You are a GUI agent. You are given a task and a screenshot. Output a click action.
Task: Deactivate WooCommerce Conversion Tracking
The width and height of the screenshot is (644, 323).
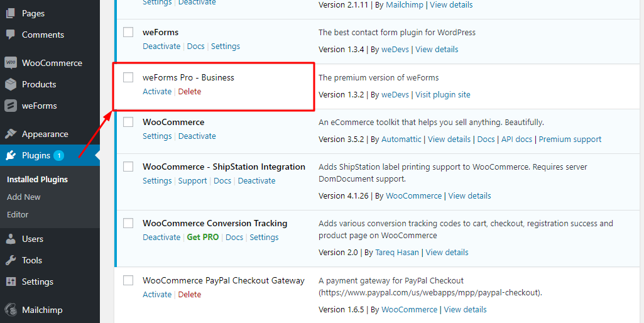[x=161, y=238]
